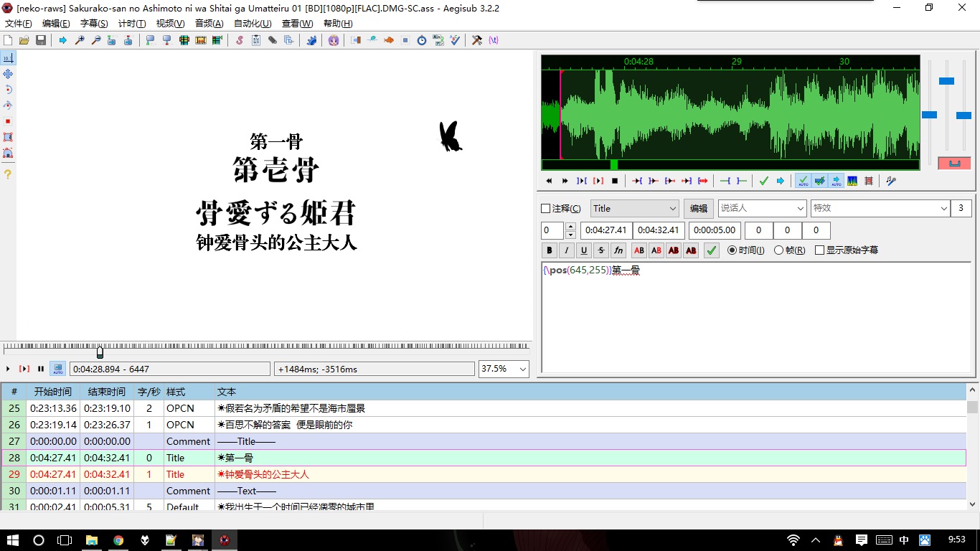Set primary color with first AB button

[x=639, y=250]
